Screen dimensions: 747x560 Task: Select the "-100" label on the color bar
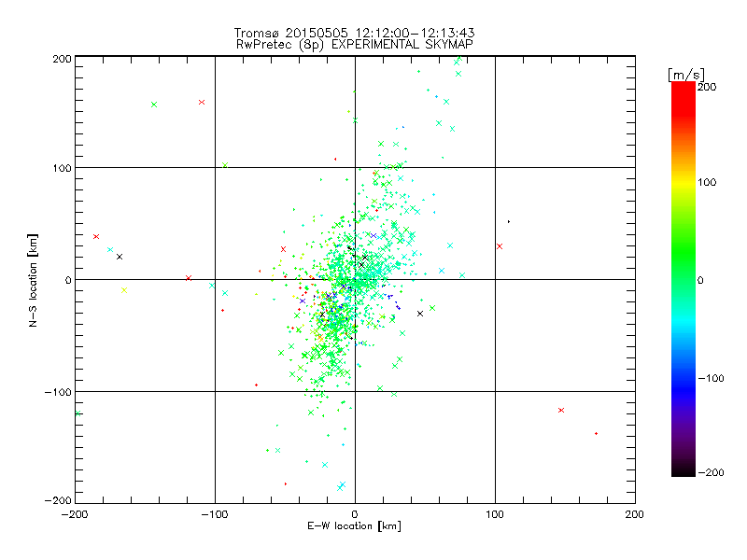pyautogui.click(x=711, y=378)
